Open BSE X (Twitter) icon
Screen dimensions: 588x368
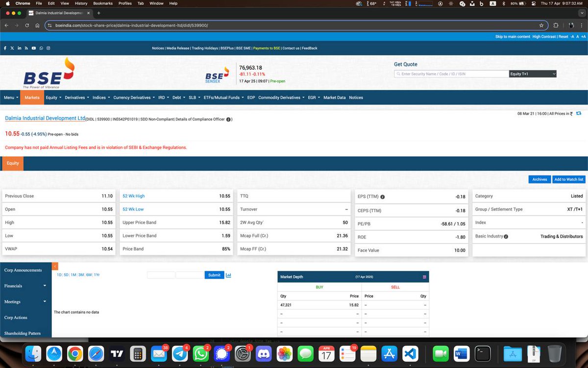(12, 48)
